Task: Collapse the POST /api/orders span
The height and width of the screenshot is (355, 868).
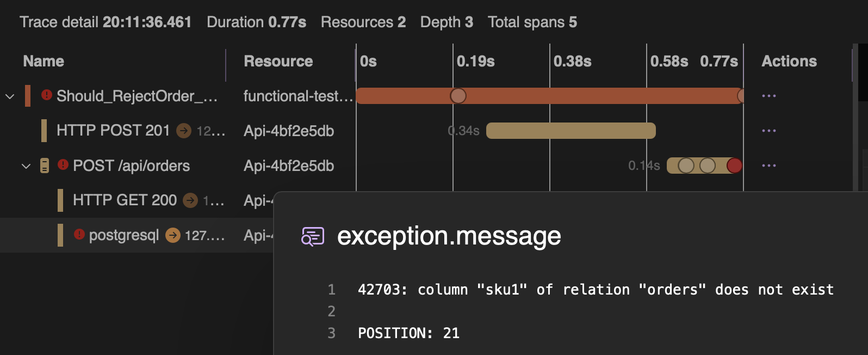Action: (x=26, y=166)
